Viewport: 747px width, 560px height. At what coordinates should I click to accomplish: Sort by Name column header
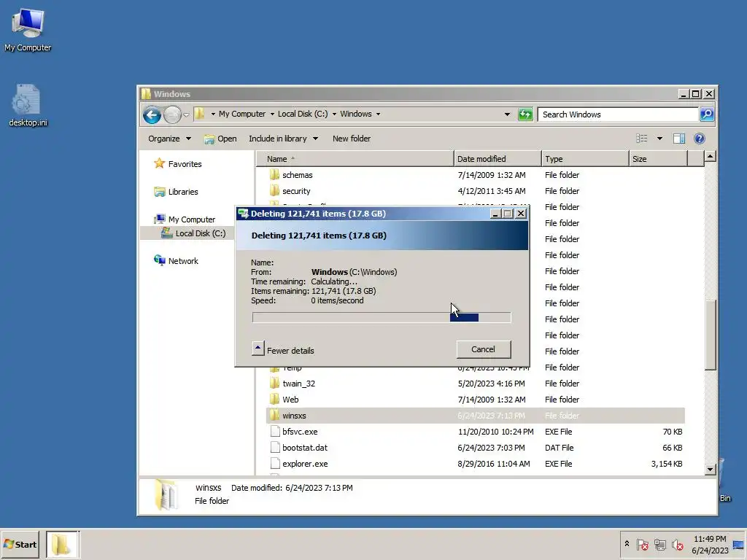pos(355,159)
